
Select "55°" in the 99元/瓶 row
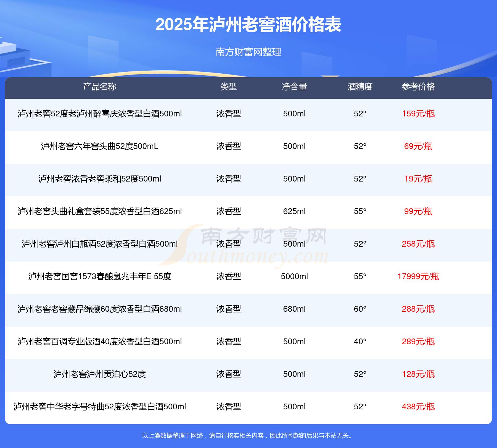tap(360, 211)
